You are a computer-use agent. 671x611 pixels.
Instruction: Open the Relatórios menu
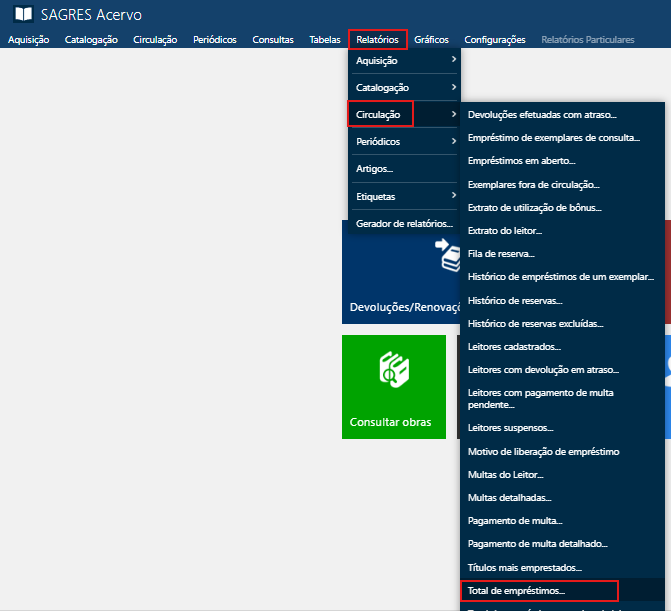click(x=377, y=40)
